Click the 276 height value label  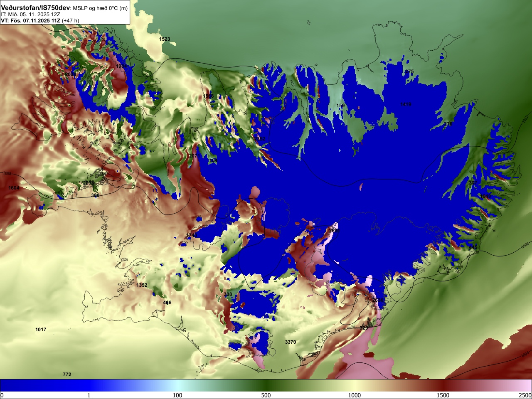coord(448,124)
